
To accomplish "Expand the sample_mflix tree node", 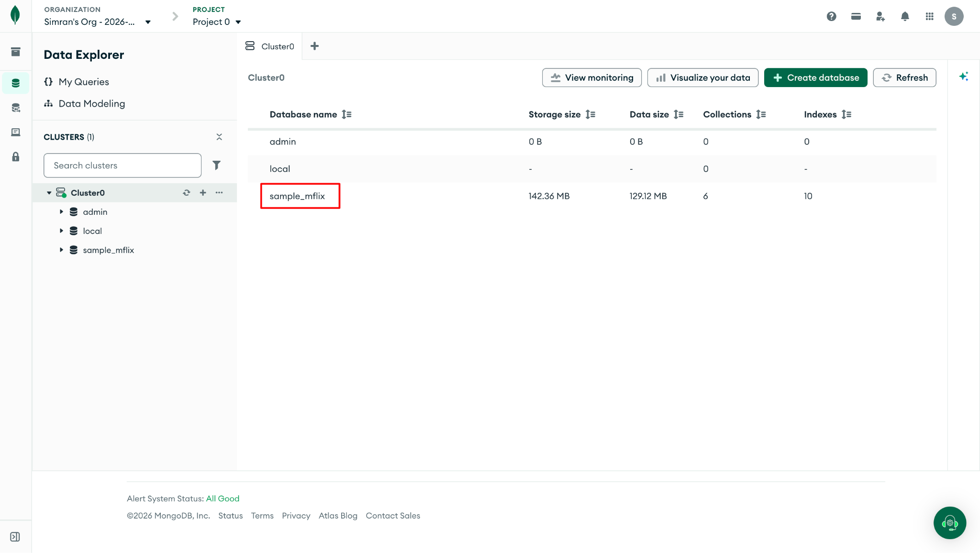I will tap(61, 250).
